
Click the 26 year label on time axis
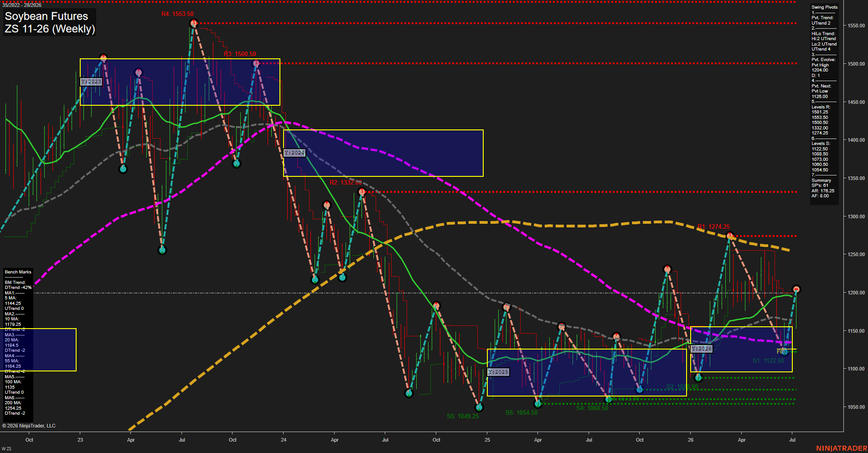tap(691, 440)
